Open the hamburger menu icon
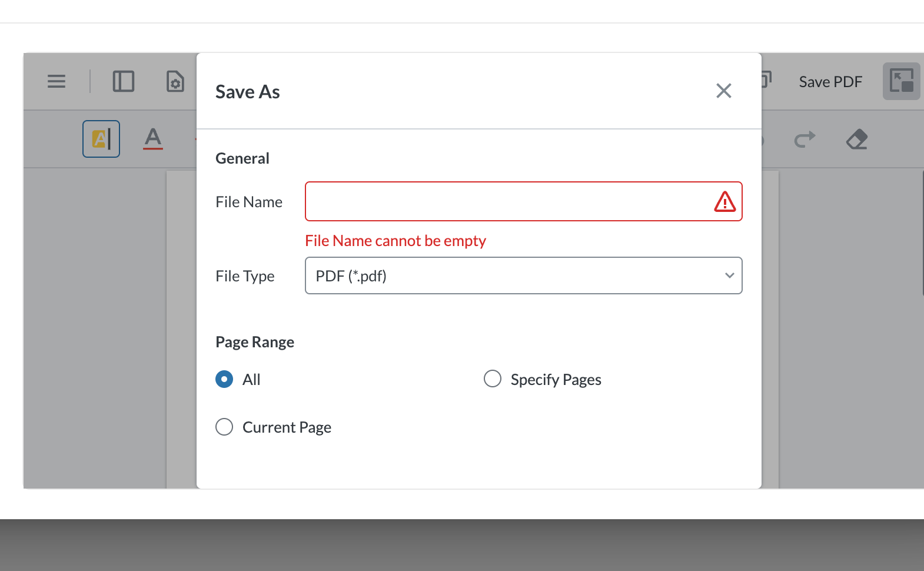924x571 pixels. 56,81
